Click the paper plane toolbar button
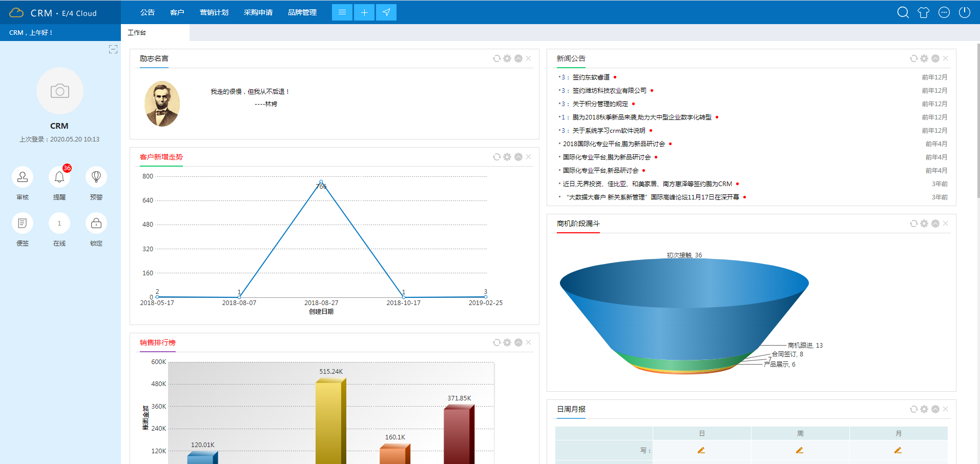 pyautogui.click(x=386, y=12)
